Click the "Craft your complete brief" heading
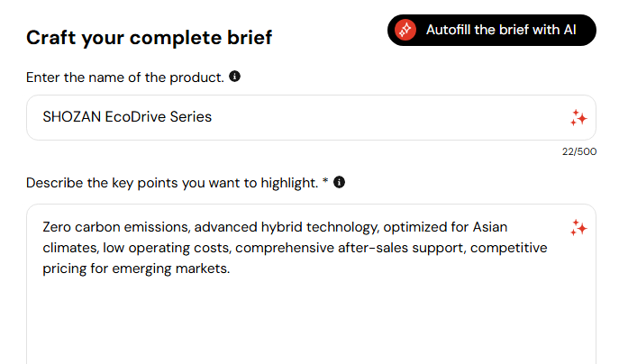The height and width of the screenshot is (364, 619). coord(150,38)
